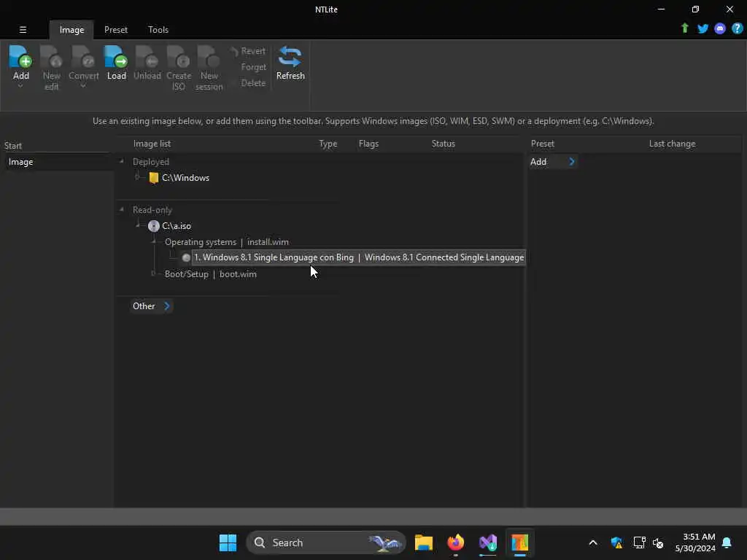Image resolution: width=747 pixels, height=560 pixels.
Task: Expand the Convert dropdown arrow
Action: 83,86
